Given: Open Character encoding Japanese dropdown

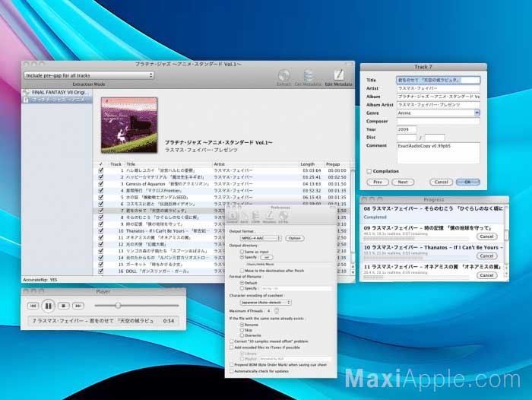Looking at the screenshot, I should 266,302.
